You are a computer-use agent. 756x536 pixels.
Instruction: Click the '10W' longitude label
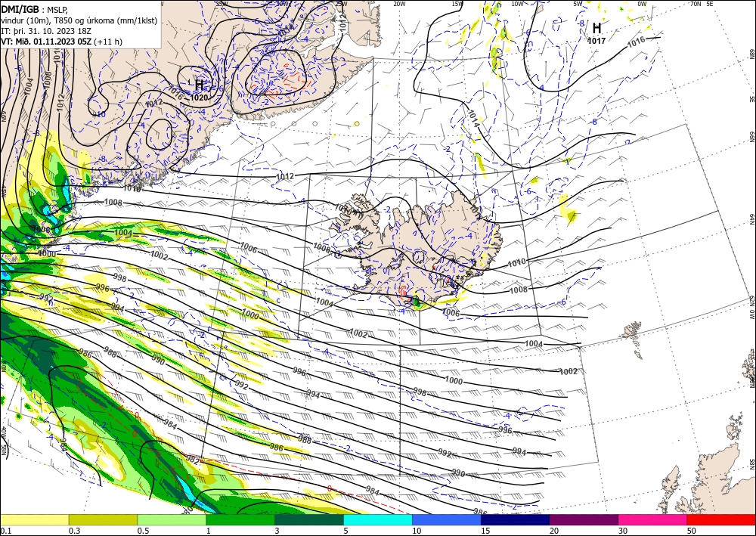pyautogui.click(x=517, y=4)
